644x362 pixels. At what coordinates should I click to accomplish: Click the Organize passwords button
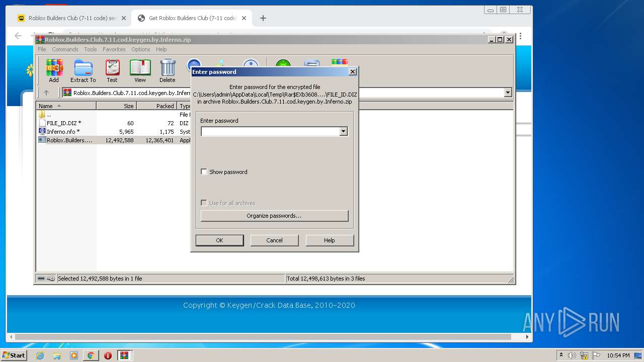tap(274, 216)
